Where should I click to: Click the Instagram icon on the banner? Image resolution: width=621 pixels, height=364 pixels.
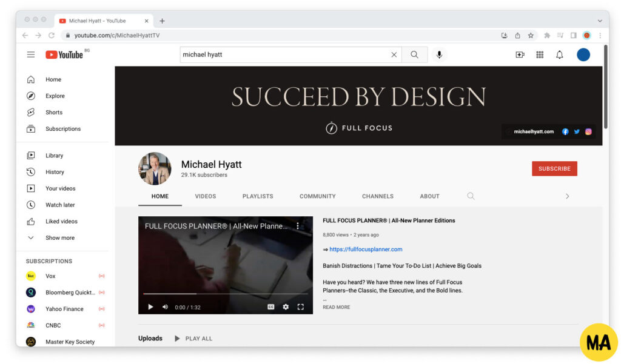[588, 132]
